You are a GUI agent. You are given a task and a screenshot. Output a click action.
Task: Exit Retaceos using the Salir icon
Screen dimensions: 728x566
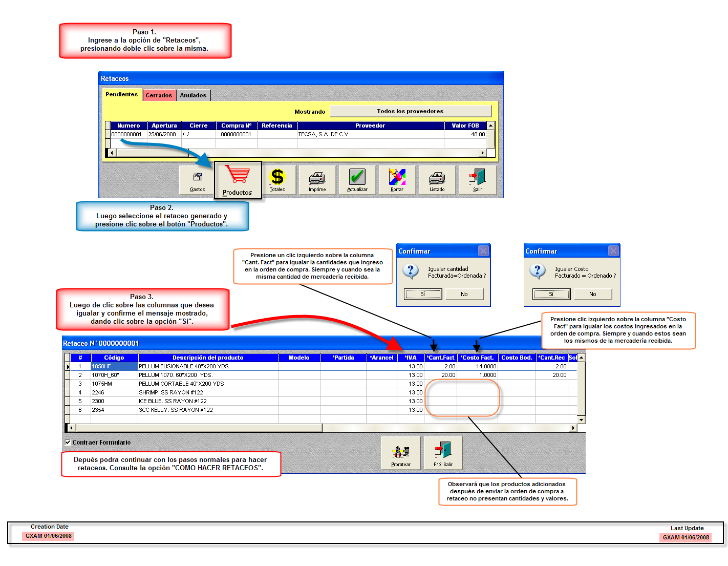477,180
